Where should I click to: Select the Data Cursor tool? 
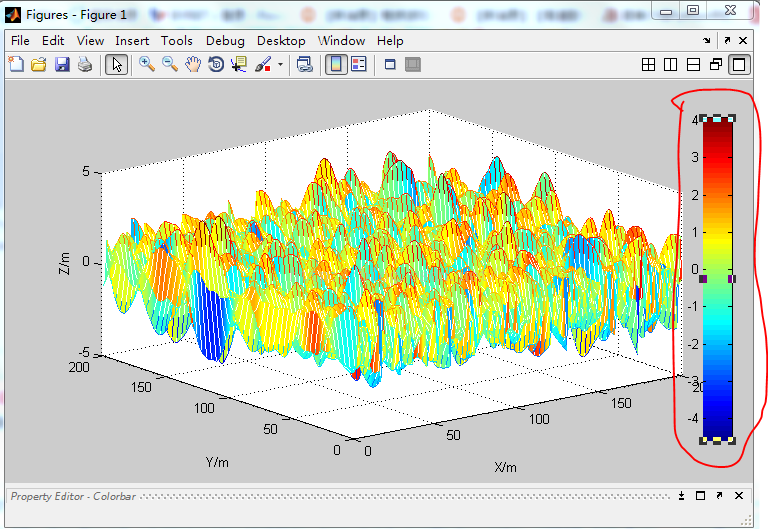coord(238,65)
